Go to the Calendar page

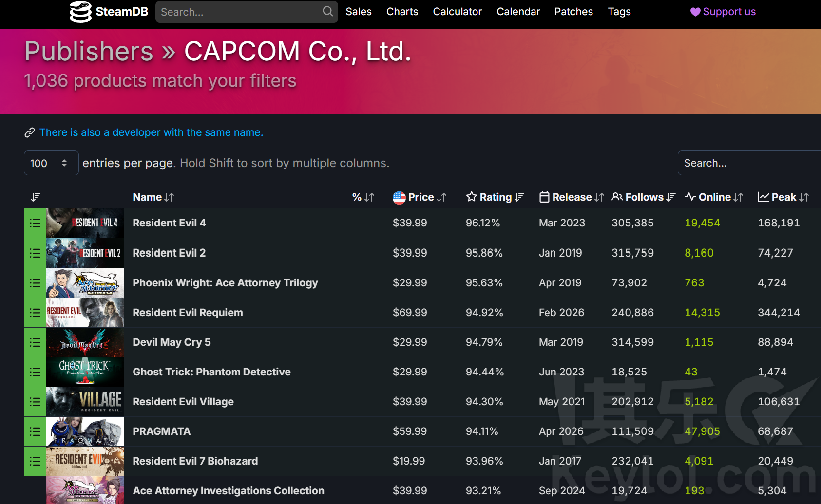coord(518,12)
